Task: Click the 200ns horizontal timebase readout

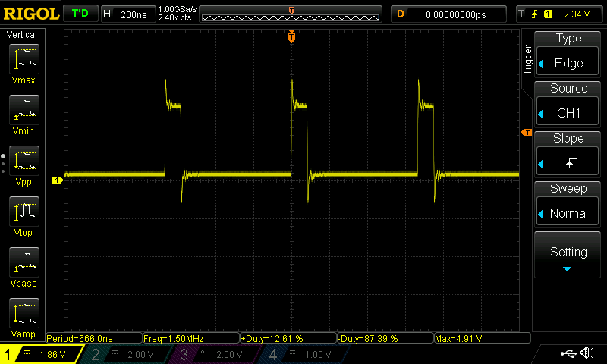Action: click(x=127, y=14)
